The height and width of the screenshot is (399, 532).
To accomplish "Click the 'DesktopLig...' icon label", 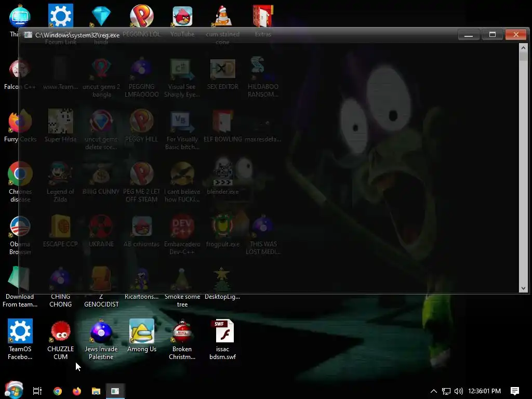I will pyautogui.click(x=222, y=297).
